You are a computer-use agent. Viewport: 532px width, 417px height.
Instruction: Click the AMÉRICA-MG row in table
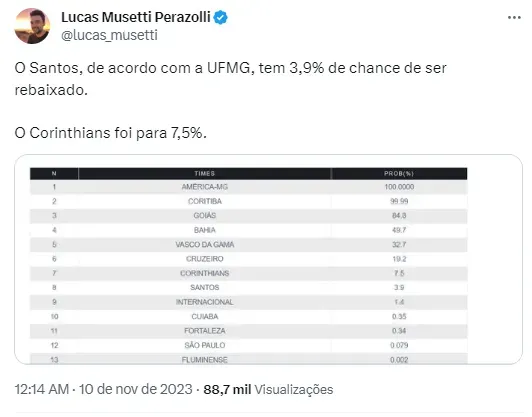248,187
